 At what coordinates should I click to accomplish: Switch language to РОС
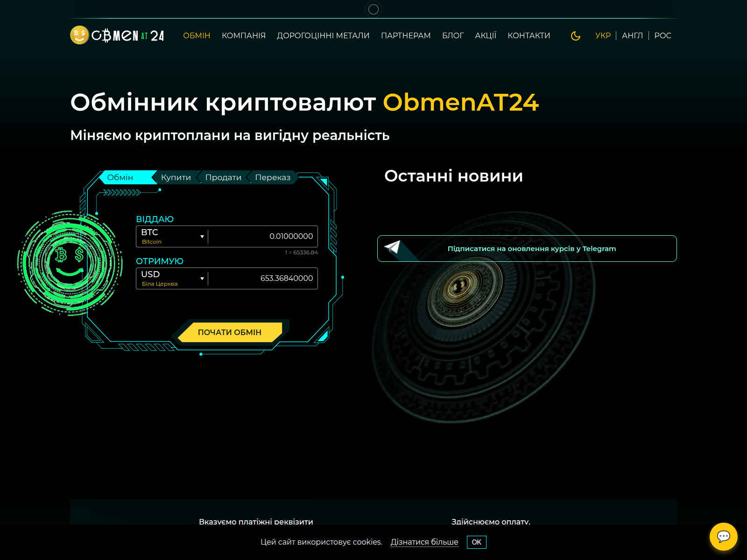point(663,35)
